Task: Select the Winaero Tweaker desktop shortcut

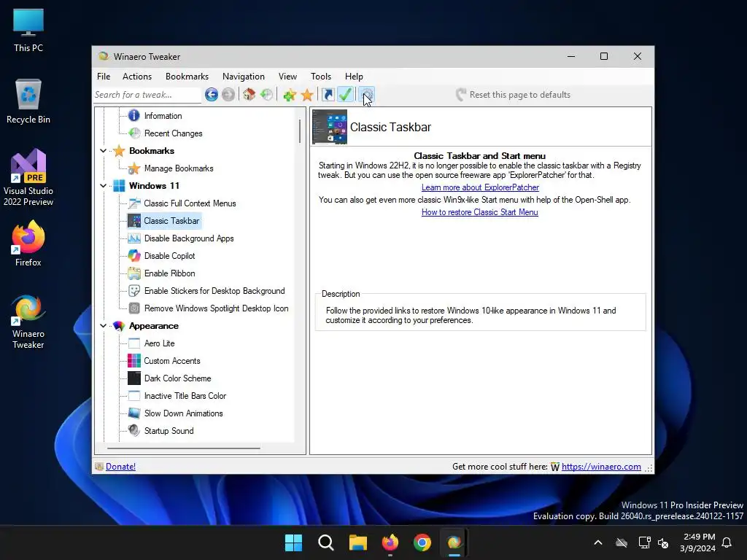Action: (28, 322)
